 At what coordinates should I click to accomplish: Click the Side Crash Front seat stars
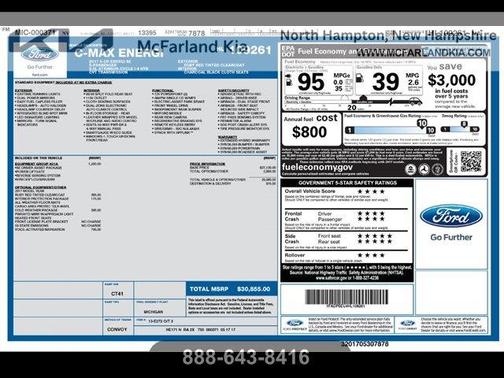click(375, 236)
